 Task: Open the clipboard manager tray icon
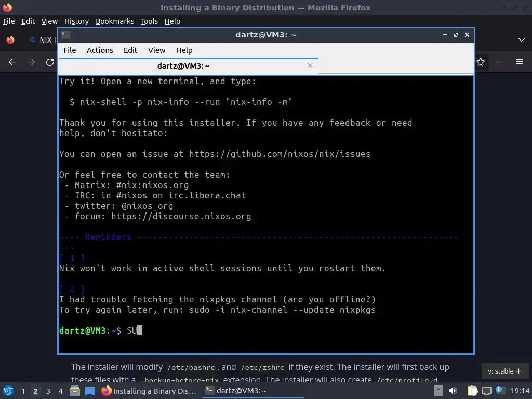pos(472,391)
